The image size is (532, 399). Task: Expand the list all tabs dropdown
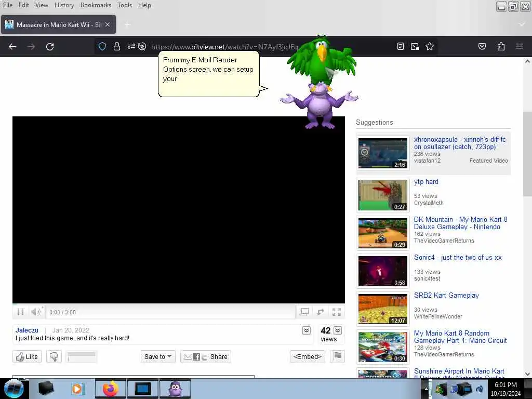pyautogui.click(x=522, y=24)
